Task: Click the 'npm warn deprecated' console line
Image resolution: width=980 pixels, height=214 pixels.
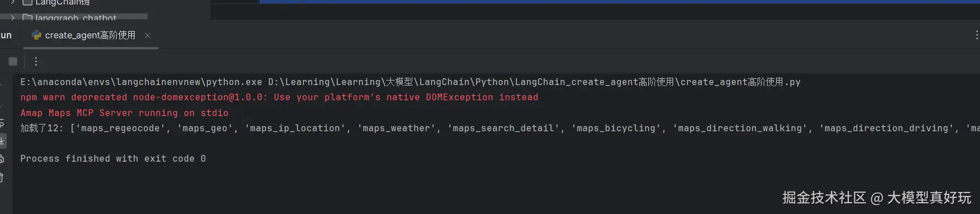Action: pyautogui.click(x=279, y=97)
